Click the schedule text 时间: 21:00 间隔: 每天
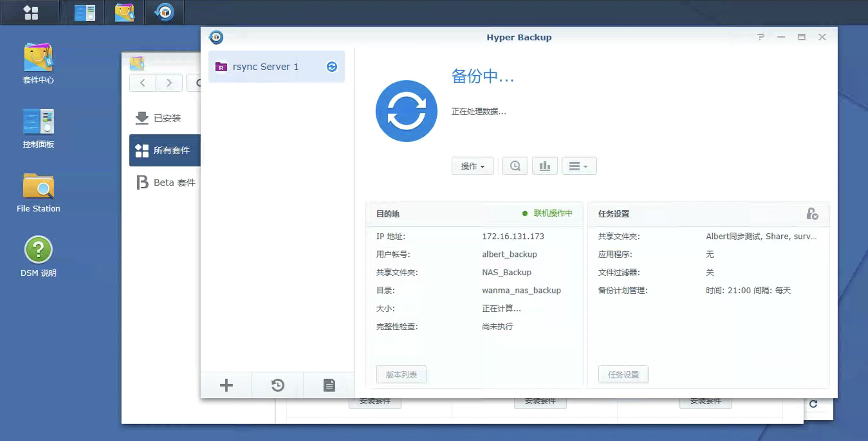The image size is (868, 441). tap(748, 290)
